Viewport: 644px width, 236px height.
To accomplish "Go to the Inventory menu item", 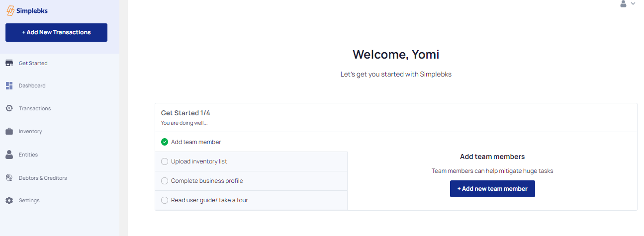I will [x=30, y=132].
